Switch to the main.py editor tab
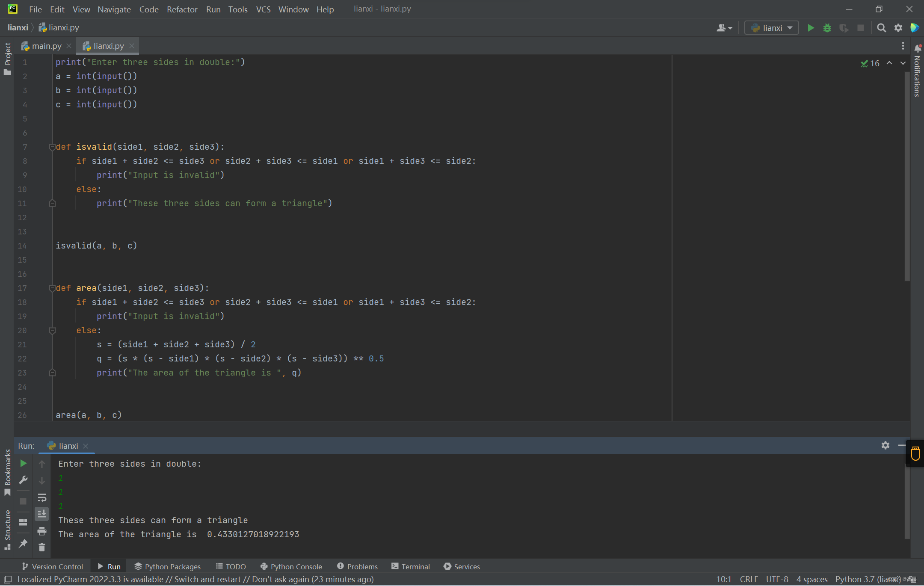Image resolution: width=924 pixels, height=586 pixels. [46, 46]
